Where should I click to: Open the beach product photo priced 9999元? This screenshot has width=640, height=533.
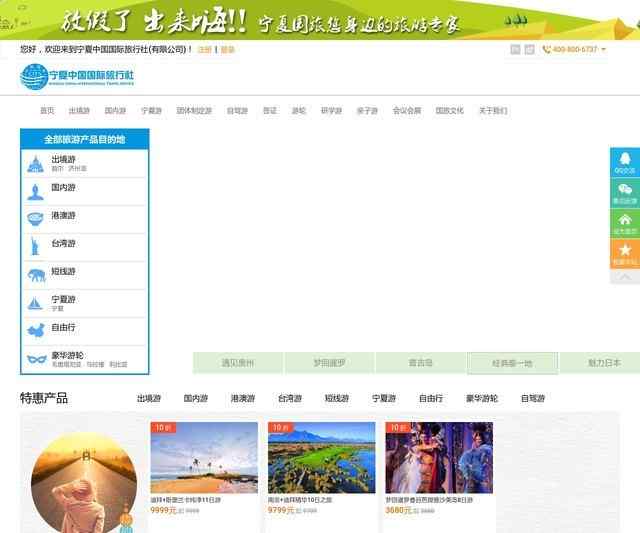pyautogui.click(x=204, y=458)
